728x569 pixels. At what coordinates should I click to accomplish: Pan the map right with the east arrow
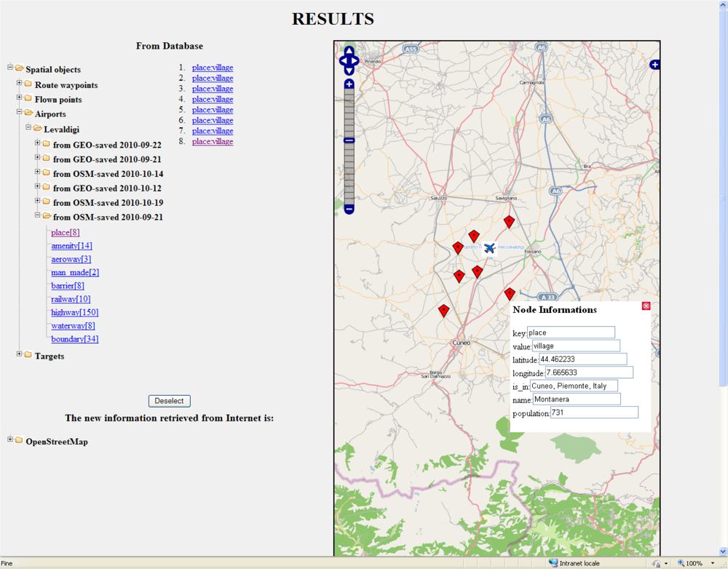pyautogui.click(x=355, y=61)
